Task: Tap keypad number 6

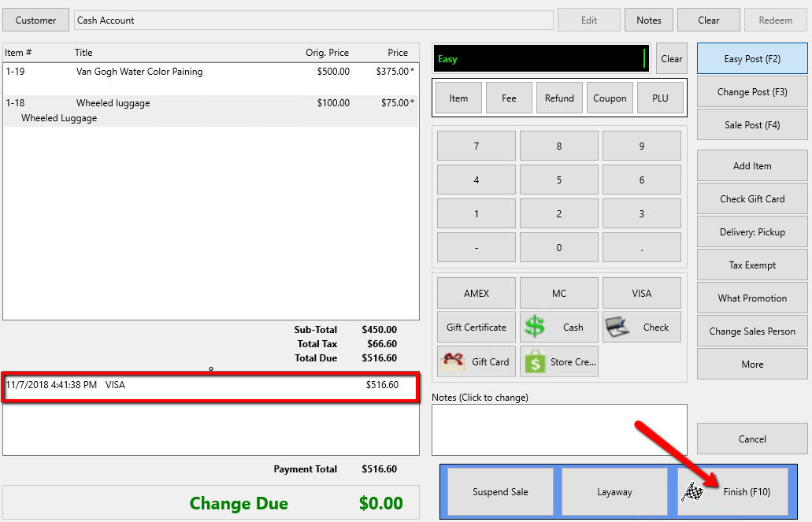Action: point(642,180)
